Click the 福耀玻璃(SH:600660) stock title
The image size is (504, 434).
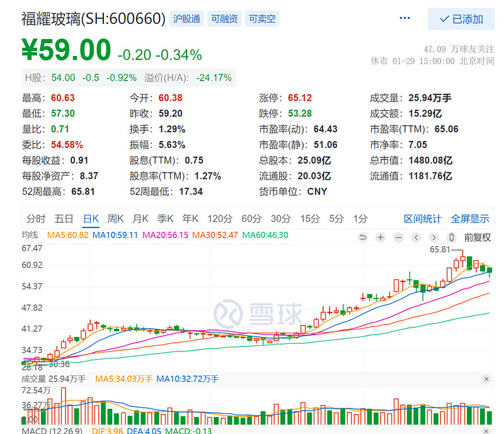pyautogui.click(x=93, y=19)
